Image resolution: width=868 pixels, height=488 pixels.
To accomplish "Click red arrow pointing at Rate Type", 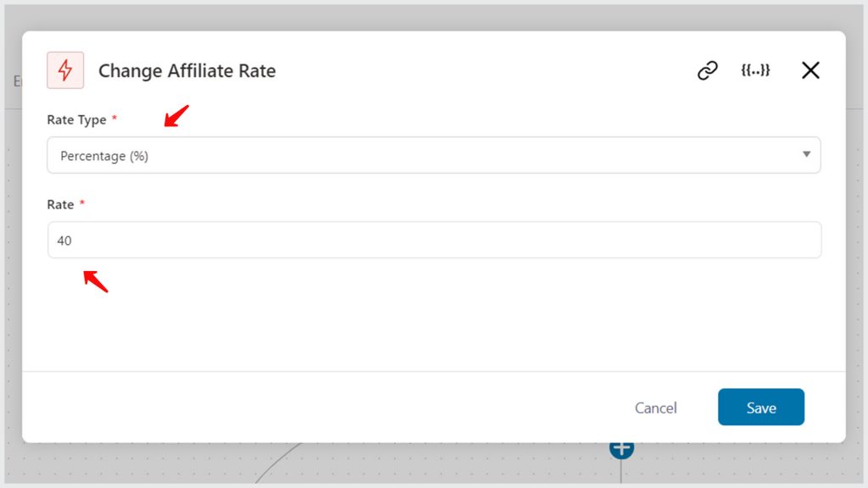I will [176, 115].
